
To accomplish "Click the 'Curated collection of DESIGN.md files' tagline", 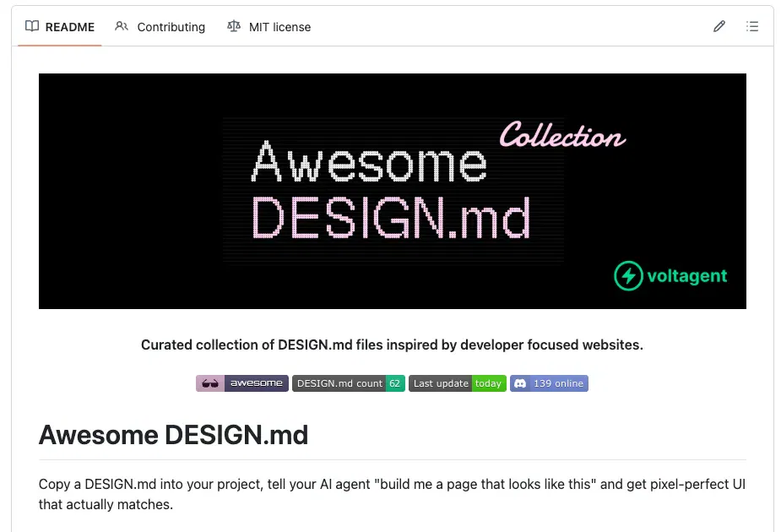I will coord(392,345).
